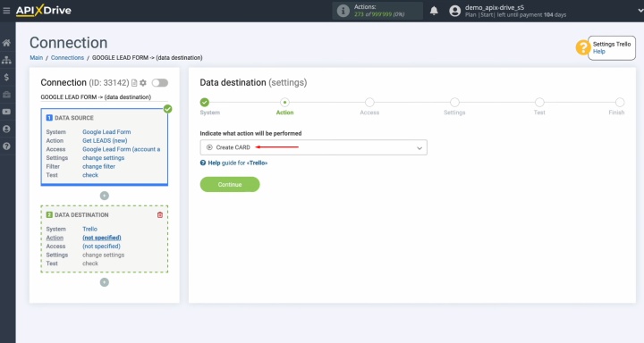Click the orange question mark help icon
Screen dimensions: 644x343
(x=582, y=47)
